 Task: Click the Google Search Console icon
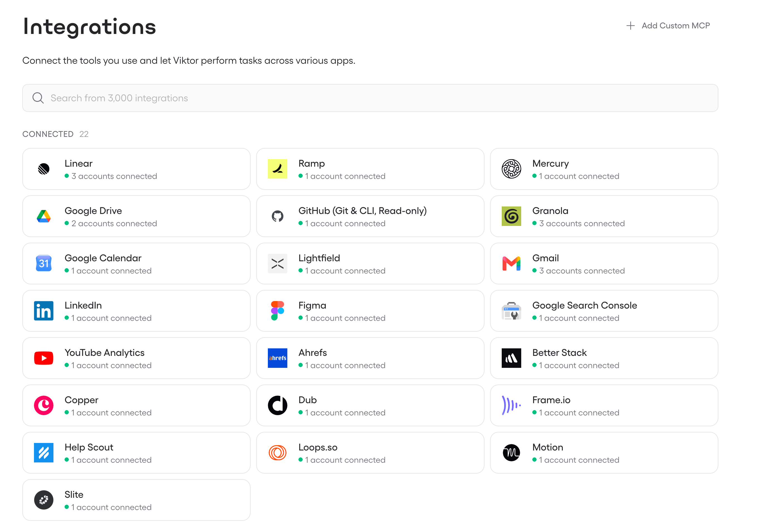511,311
